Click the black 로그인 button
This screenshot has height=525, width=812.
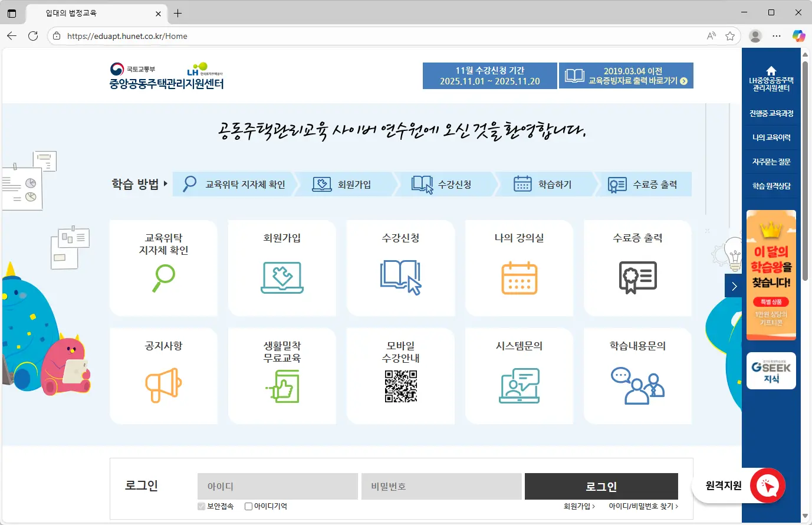pyautogui.click(x=601, y=486)
